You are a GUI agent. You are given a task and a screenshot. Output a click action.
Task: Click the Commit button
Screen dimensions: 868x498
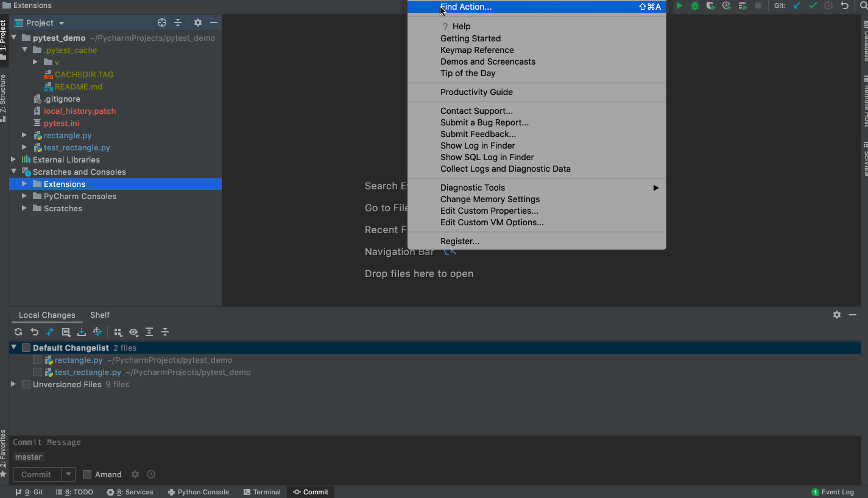(x=38, y=474)
